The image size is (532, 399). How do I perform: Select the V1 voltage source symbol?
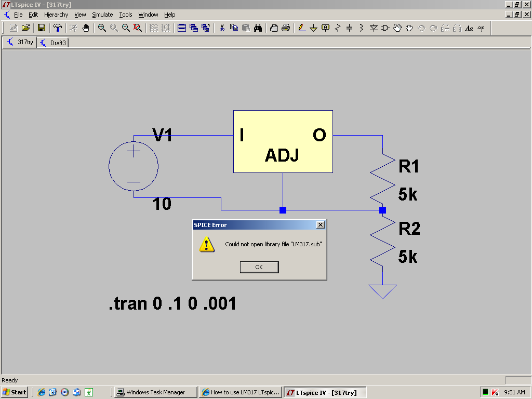(134, 166)
